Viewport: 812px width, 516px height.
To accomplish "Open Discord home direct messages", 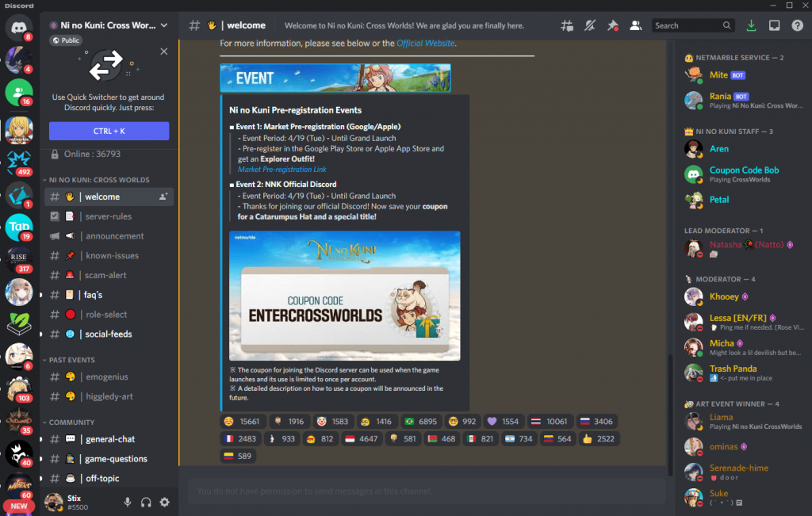I will click(x=19, y=27).
